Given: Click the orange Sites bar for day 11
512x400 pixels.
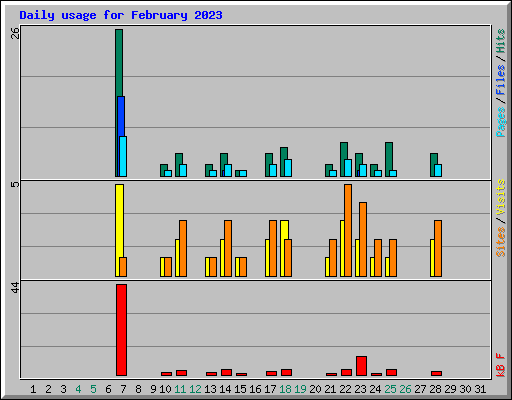Looking at the screenshot, I should 183,248.
